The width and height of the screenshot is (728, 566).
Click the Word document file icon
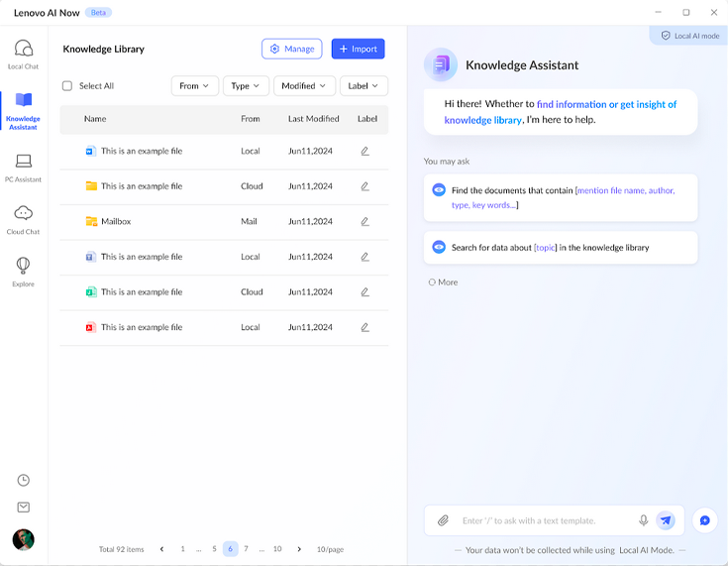click(91, 151)
